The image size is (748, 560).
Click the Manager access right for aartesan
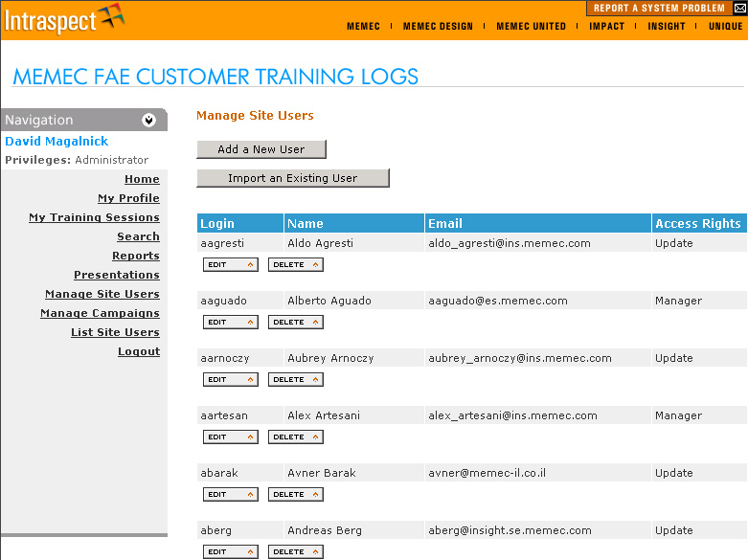[678, 415]
